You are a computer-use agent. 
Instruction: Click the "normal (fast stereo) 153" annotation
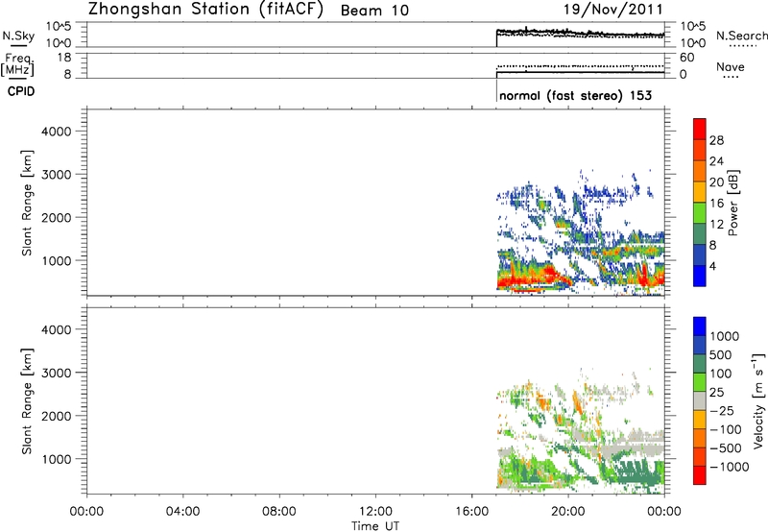tap(575, 95)
